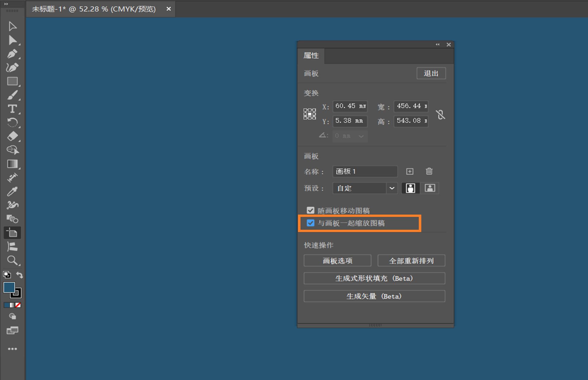The width and height of the screenshot is (588, 380).
Task: Select the Direct Selection tool
Action: (x=13, y=40)
